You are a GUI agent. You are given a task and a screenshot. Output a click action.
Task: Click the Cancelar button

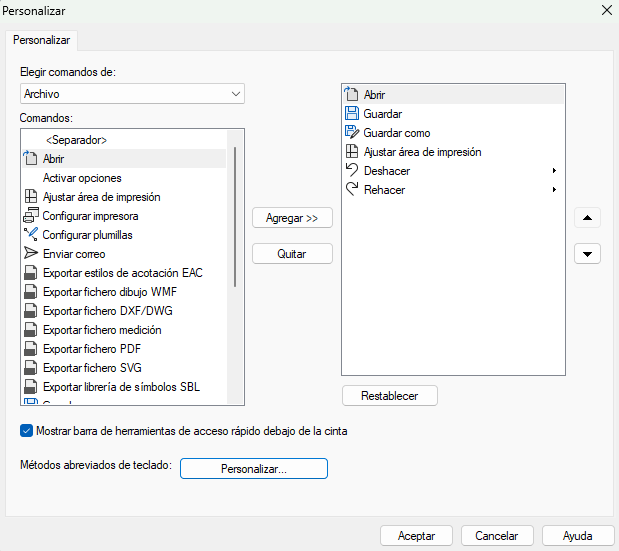(497, 536)
